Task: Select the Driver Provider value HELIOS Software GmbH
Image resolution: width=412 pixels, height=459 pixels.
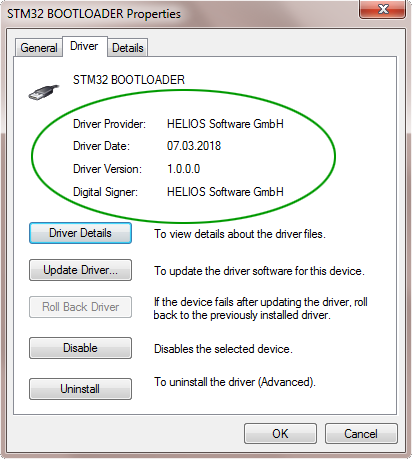Action: pyautogui.click(x=225, y=124)
